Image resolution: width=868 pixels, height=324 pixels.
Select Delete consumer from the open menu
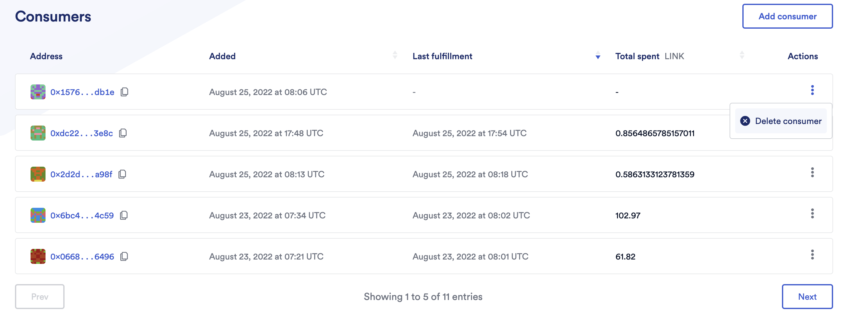[788, 121]
